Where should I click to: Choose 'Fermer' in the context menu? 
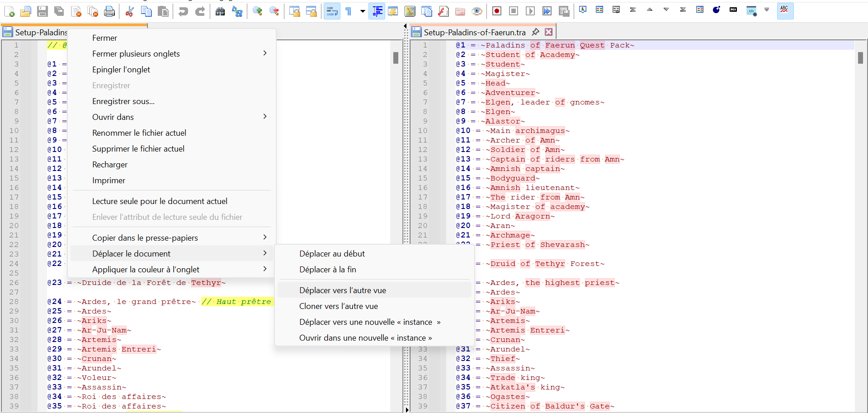click(172, 38)
